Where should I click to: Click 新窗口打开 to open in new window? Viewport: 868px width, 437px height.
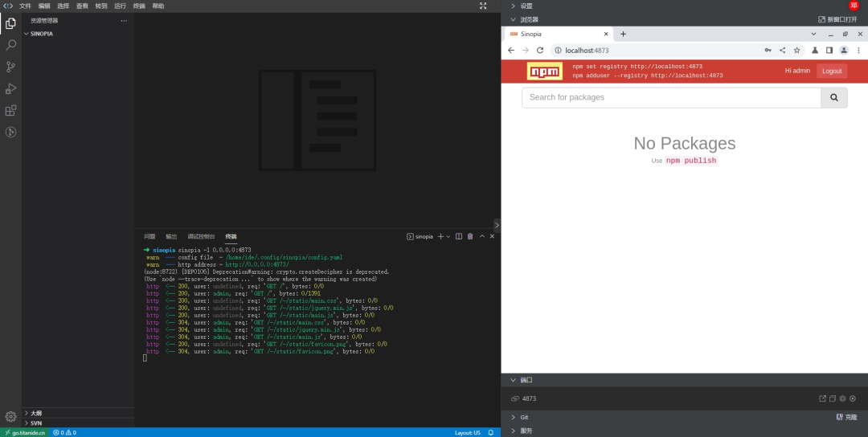click(837, 19)
